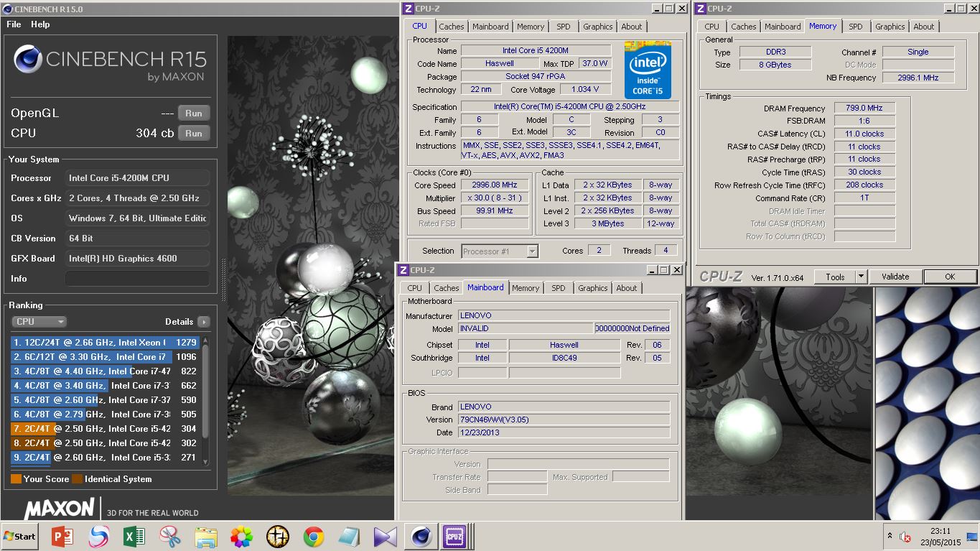Open Mainboard tab in top-left CPU-Z window
The height and width of the screenshot is (551, 980).
[x=490, y=27]
